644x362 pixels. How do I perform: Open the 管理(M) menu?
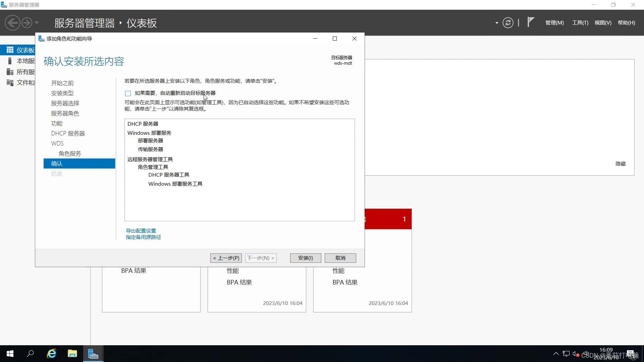[554, 23]
